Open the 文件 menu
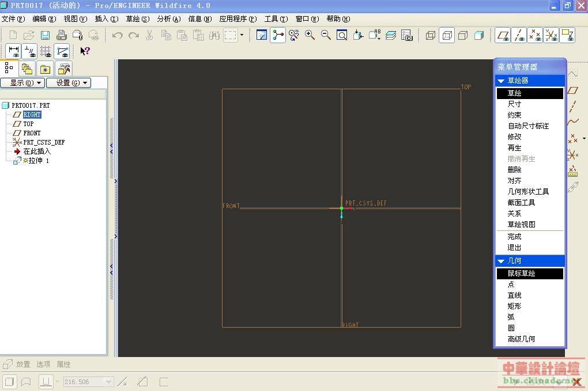The image size is (588, 391). [13, 19]
